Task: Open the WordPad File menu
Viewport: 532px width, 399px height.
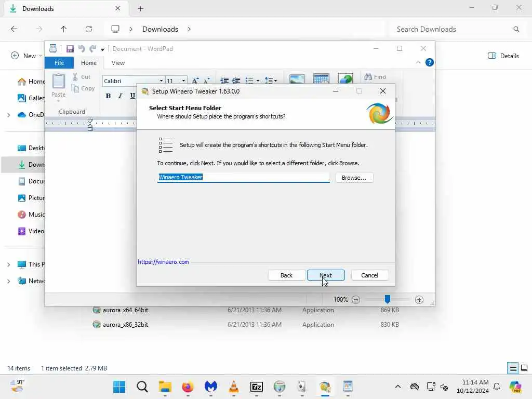Action: (59, 63)
